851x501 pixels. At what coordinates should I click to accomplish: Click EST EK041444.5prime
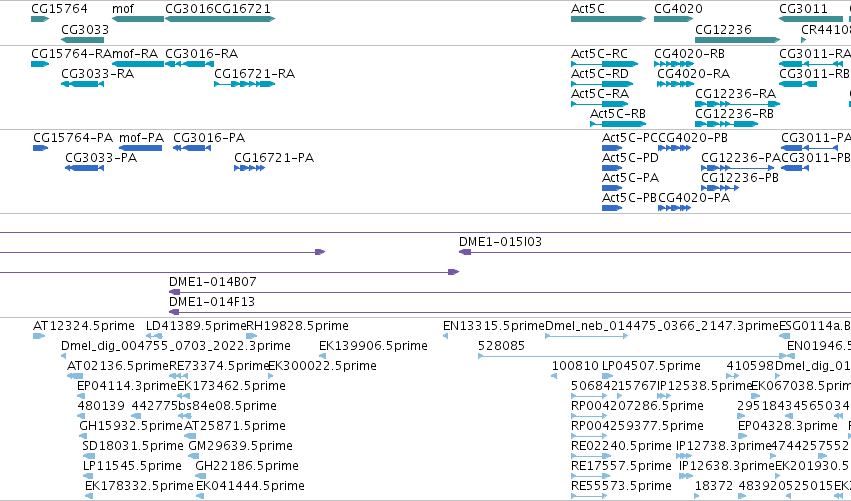click(x=250, y=487)
